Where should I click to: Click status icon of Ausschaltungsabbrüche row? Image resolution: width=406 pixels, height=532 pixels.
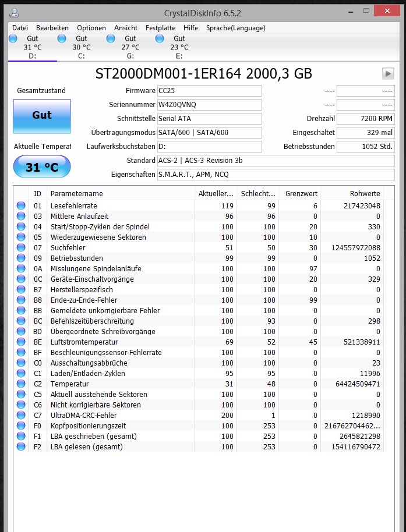coord(21,363)
